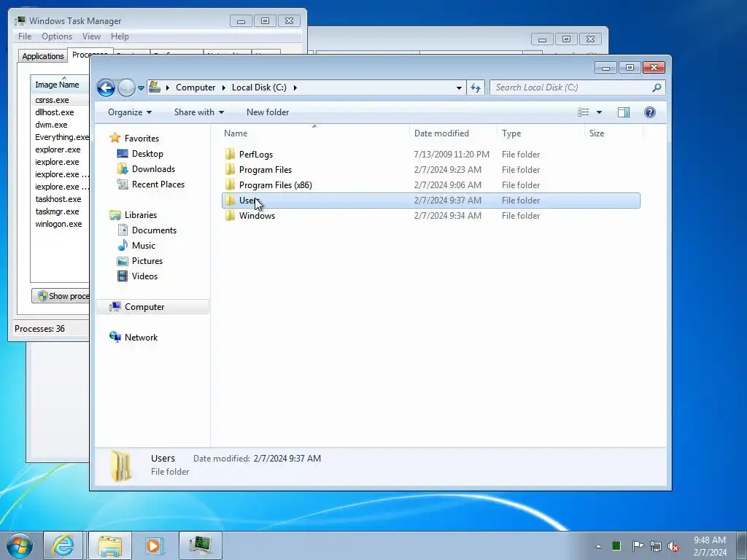This screenshot has width=747, height=560.
Task: Select Local Disk (C:) breadcrumb
Action: (259, 87)
